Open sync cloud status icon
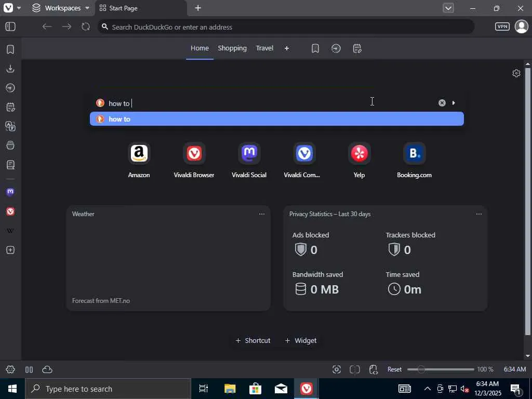Screen dimensions: 532x399 coord(47,369)
